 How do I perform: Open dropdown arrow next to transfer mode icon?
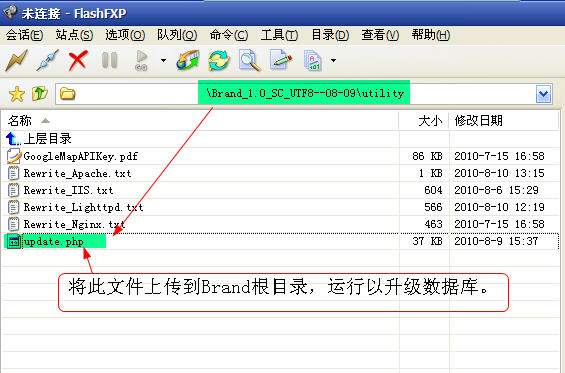[334, 60]
